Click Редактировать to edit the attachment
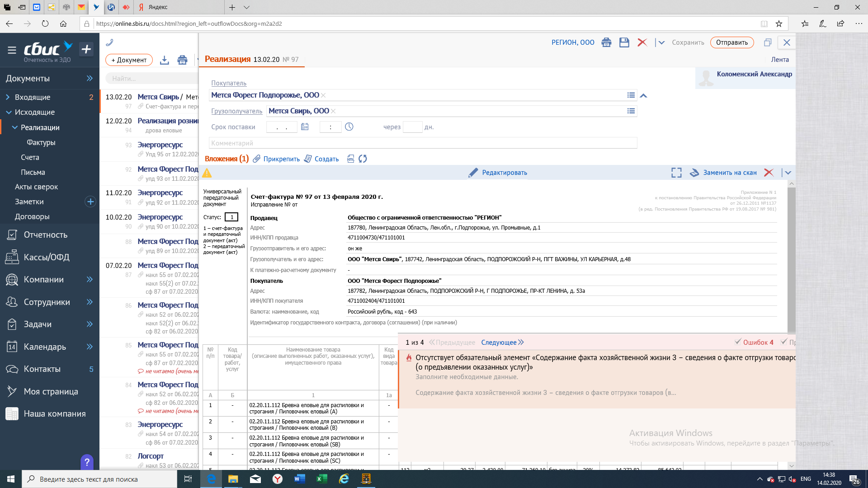The width and height of the screenshot is (868, 488). (x=498, y=173)
